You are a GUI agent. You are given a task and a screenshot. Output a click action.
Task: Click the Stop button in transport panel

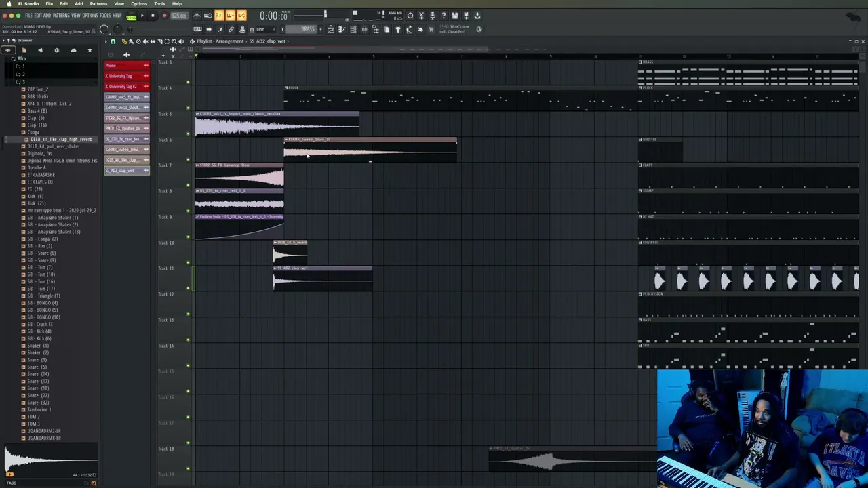153,16
